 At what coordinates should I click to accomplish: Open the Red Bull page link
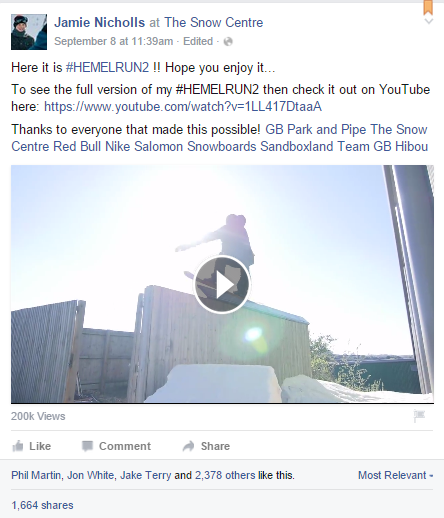pyautogui.click(x=77, y=146)
